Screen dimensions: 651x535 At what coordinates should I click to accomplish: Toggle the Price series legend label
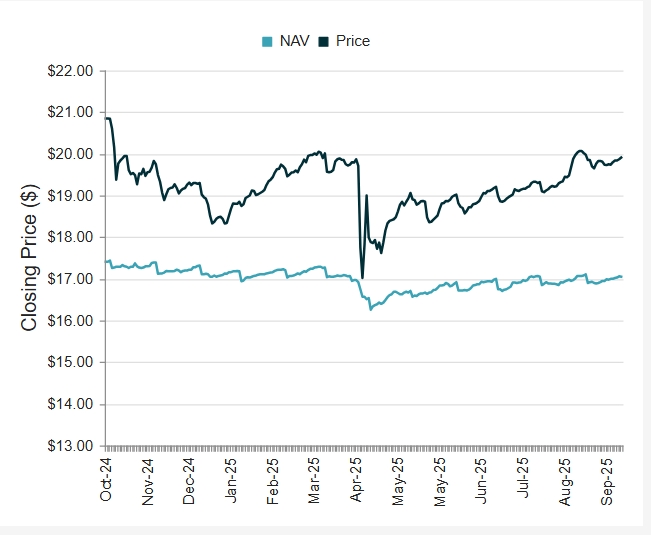point(353,41)
